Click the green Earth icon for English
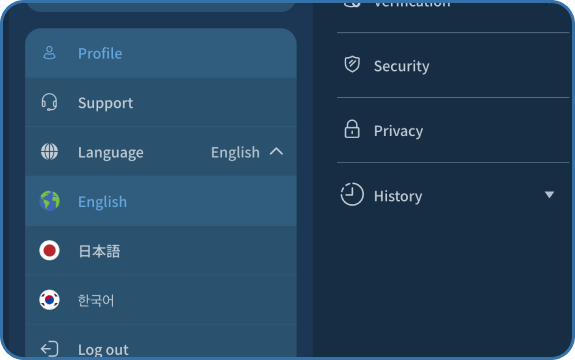This screenshot has height=360, width=575. pos(50,201)
